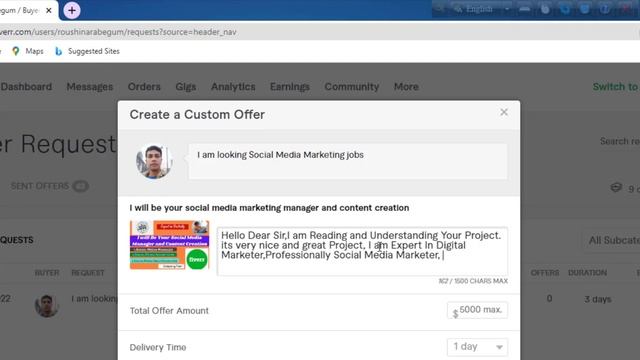Open the Analytics navigation item

click(233, 87)
